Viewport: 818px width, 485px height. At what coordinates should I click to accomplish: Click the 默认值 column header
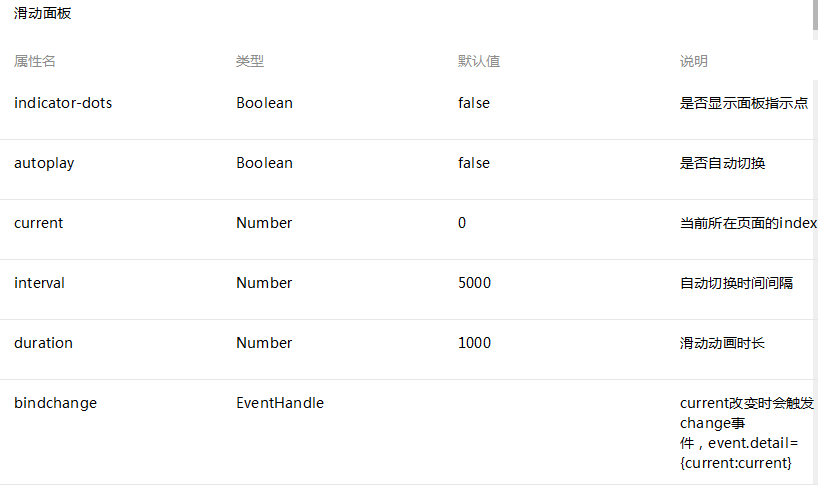point(479,61)
